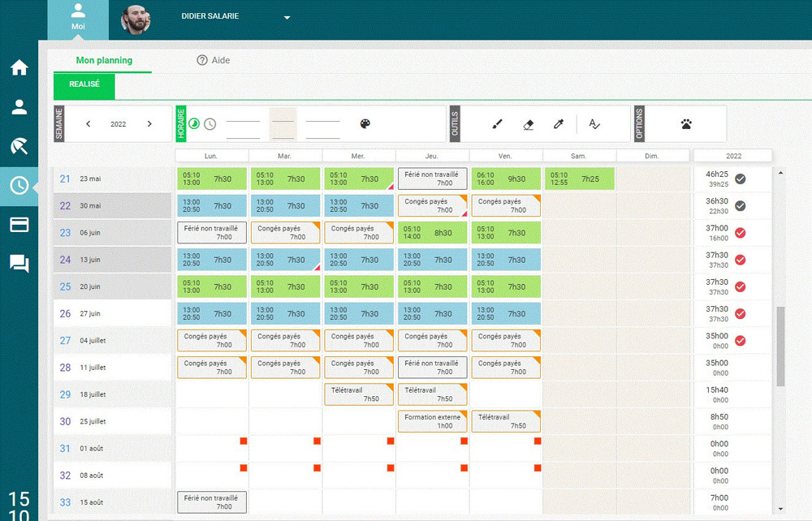Select the text annotation tool in Outils
The height and width of the screenshot is (521, 812).
[594, 124]
